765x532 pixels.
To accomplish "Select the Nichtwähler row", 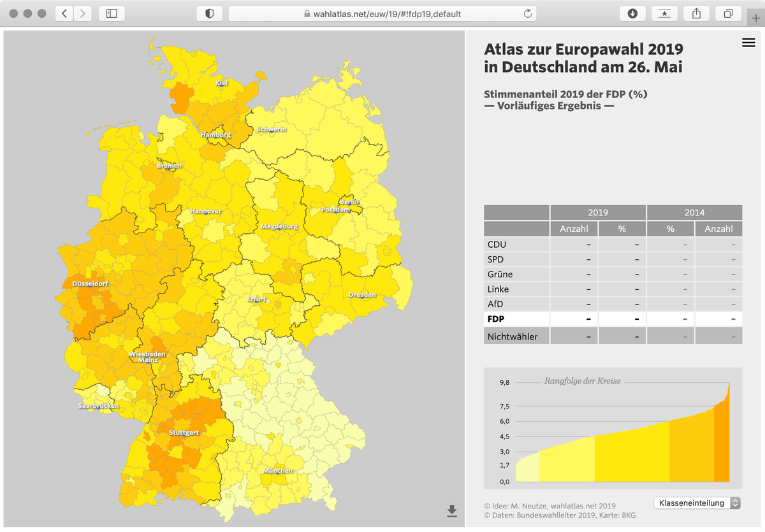I will pyautogui.click(x=516, y=336).
